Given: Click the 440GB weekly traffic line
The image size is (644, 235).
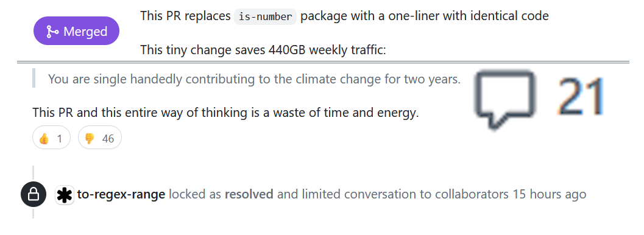Looking at the screenshot, I should 263,50.
